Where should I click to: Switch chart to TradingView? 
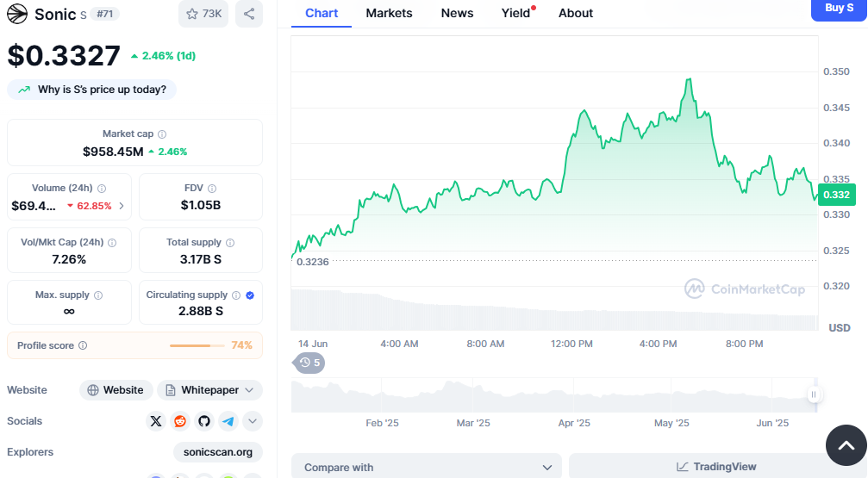[x=716, y=467]
